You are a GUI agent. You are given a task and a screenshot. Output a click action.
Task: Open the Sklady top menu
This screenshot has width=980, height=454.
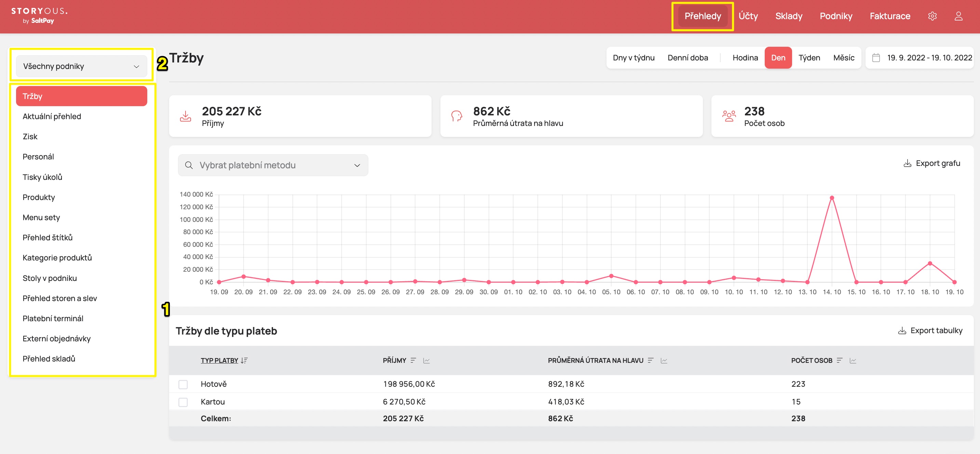point(789,16)
